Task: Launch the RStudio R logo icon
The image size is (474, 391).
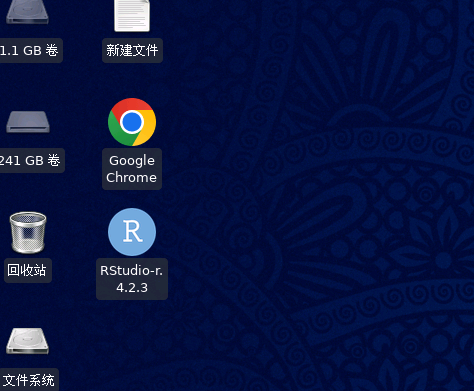Action: point(132,232)
